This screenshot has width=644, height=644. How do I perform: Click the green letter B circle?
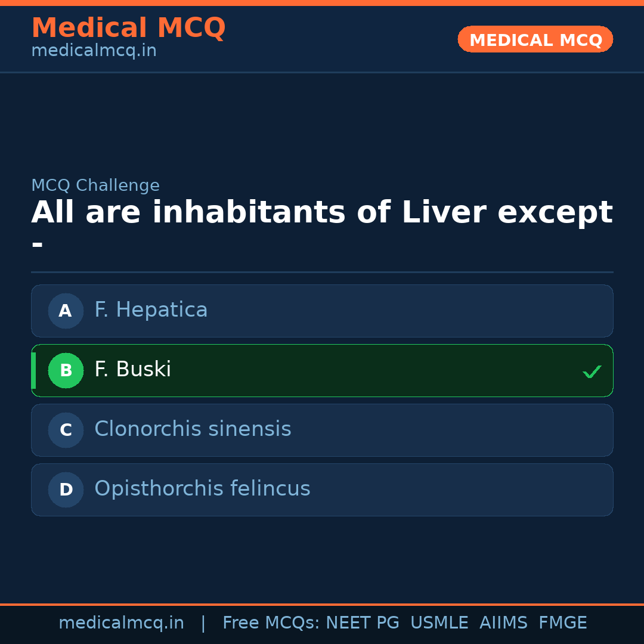(x=66, y=370)
